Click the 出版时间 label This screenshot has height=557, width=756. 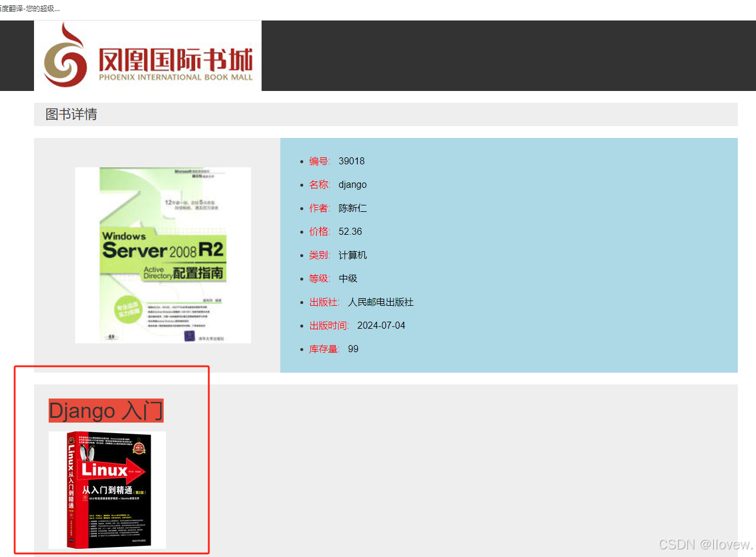click(x=329, y=326)
